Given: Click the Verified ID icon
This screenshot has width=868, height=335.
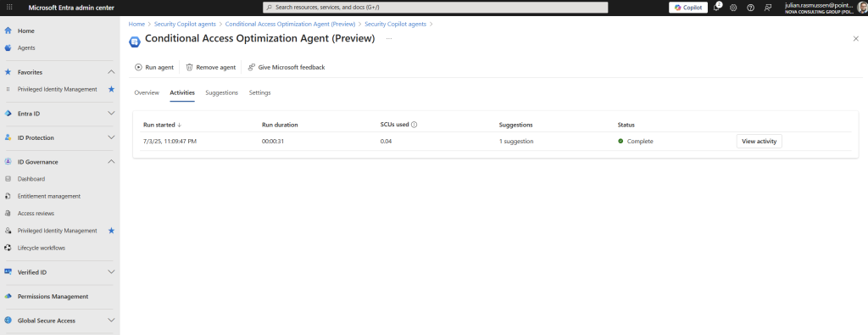Looking at the screenshot, I should pyautogui.click(x=8, y=272).
